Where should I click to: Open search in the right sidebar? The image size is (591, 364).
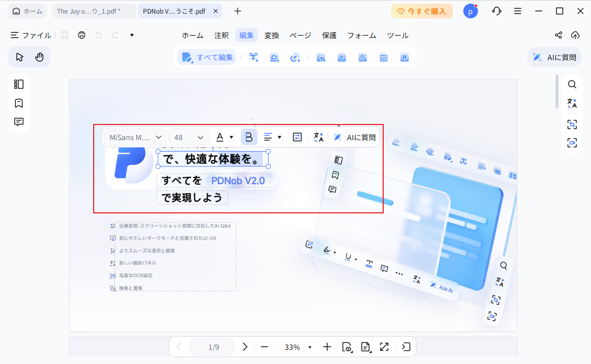[572, 84]
